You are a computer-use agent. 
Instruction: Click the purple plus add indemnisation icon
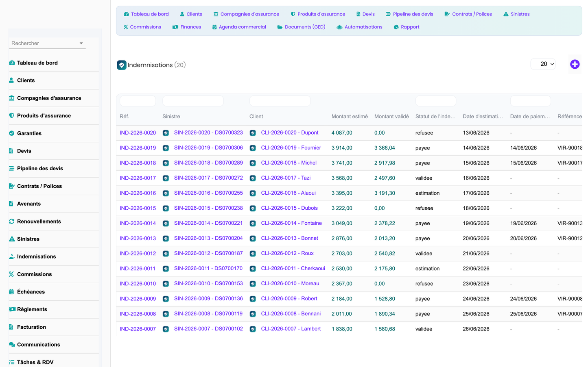click(575, 64)
